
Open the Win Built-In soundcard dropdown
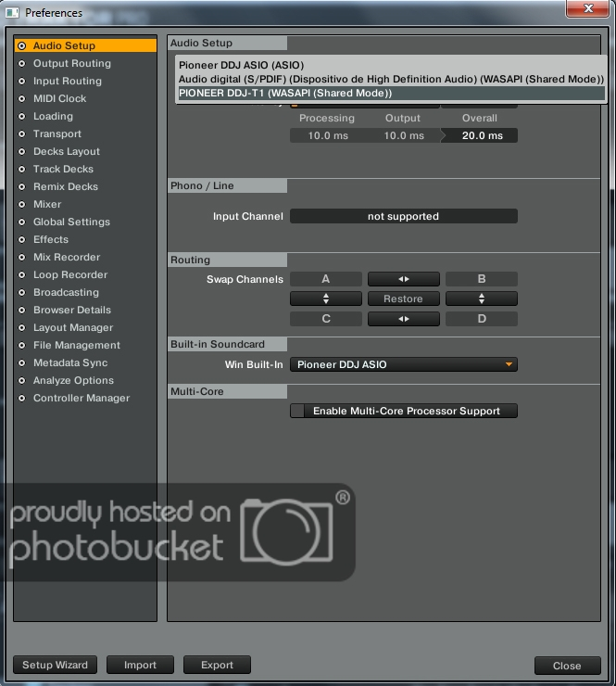[x=404, y=364]
